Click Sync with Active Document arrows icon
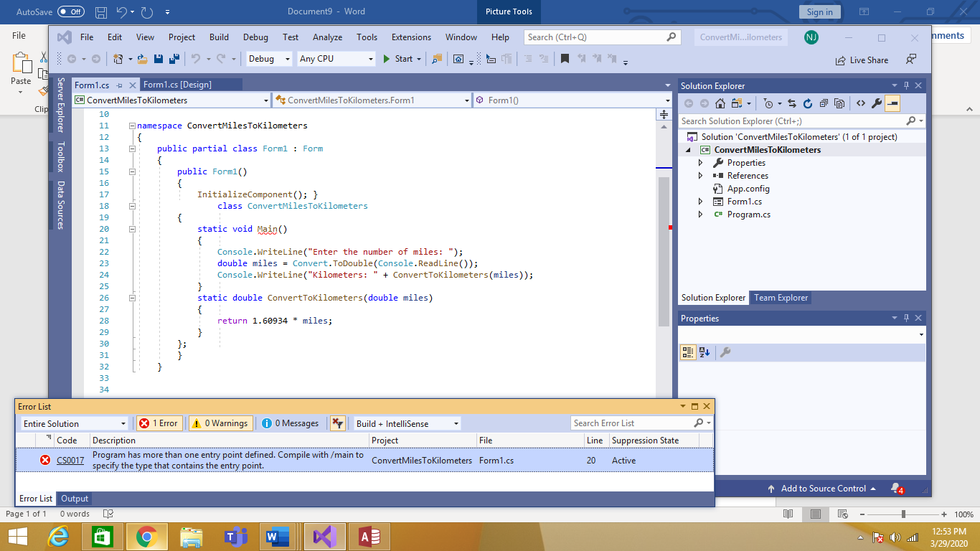Image resolution: width=980 pixels, height=551 pixels. (x=791, y=103)
